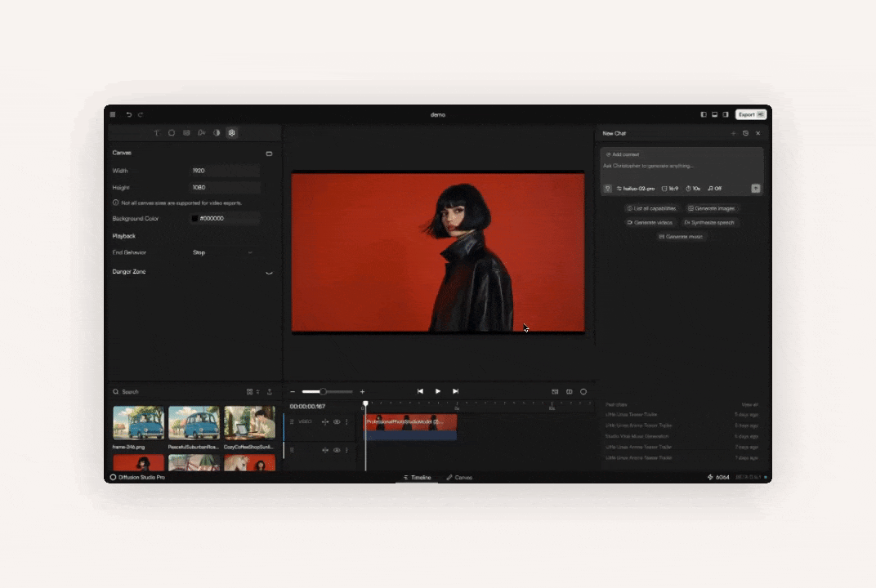This screenshot has width=876, height=588.
Task: Toggle the left sidebar panel
Action: click(704, 114)
